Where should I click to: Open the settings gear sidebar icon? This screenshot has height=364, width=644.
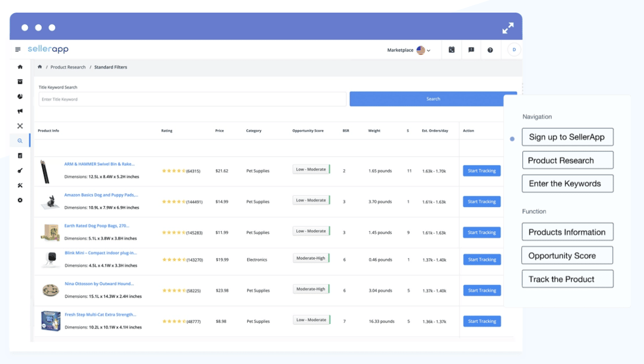pos(20,200)
